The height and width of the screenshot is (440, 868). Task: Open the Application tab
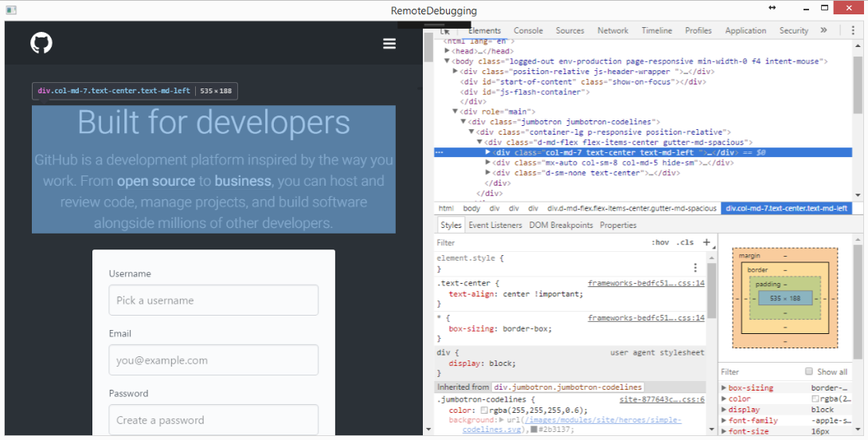[x=745, y=30]
